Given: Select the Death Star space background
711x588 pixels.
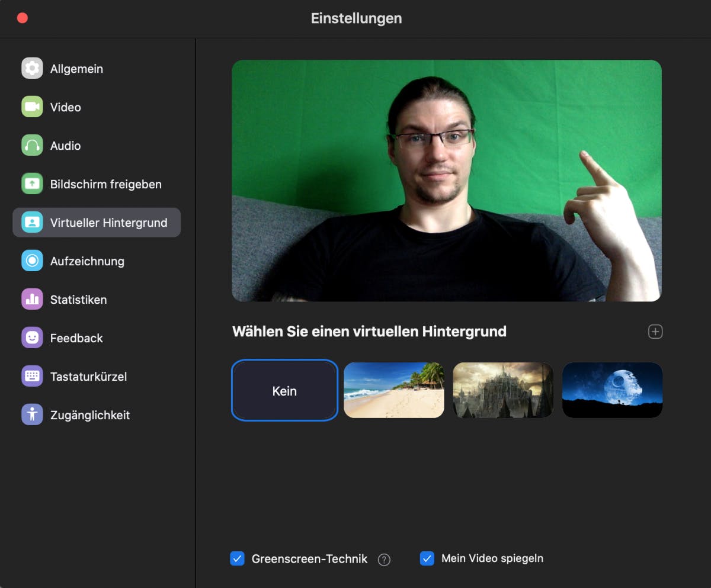Looking at the screenshot, I should click(x=612, y=390).
